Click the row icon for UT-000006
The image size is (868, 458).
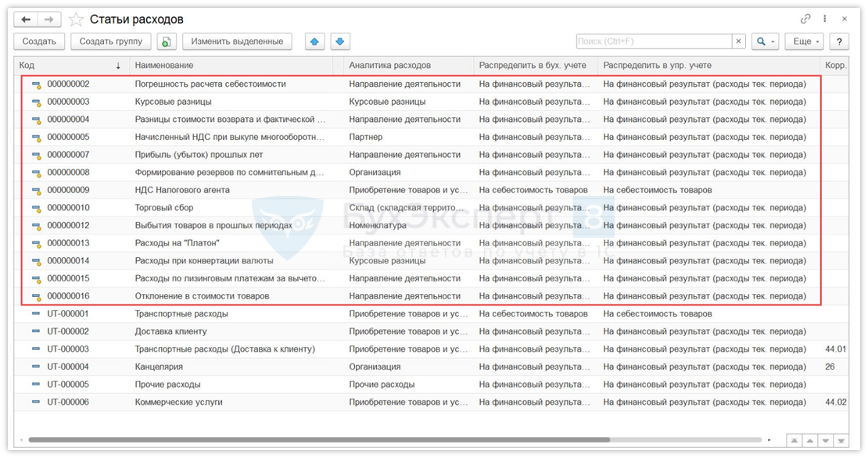[36, 403]
